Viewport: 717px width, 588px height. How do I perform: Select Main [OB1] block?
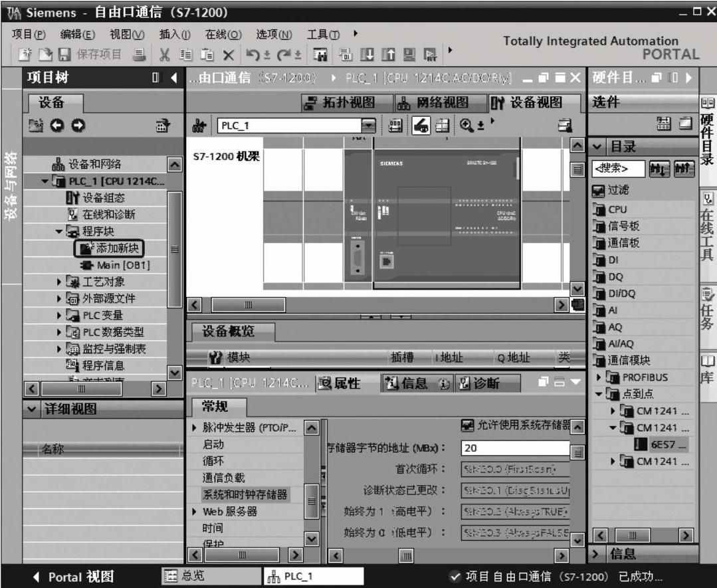point(115,265)
